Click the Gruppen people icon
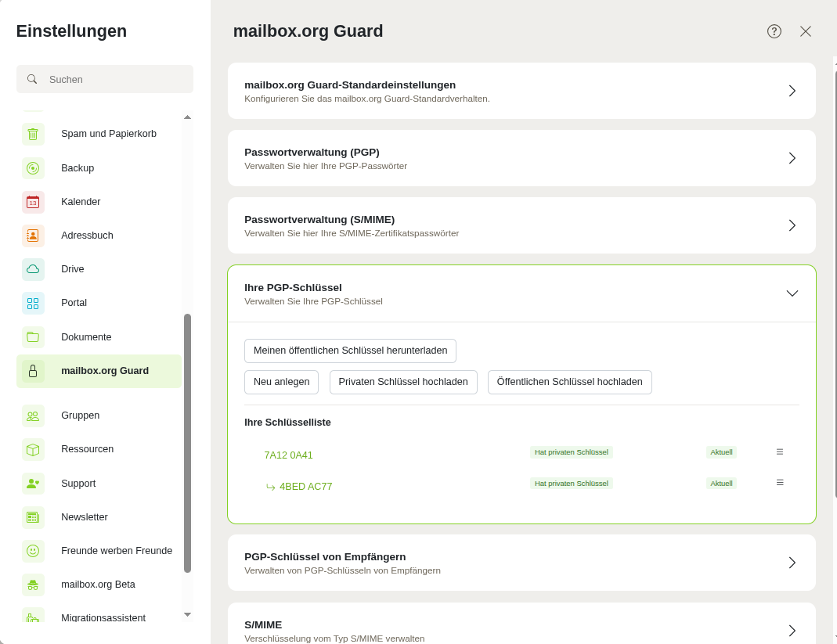 pos(33,416)
